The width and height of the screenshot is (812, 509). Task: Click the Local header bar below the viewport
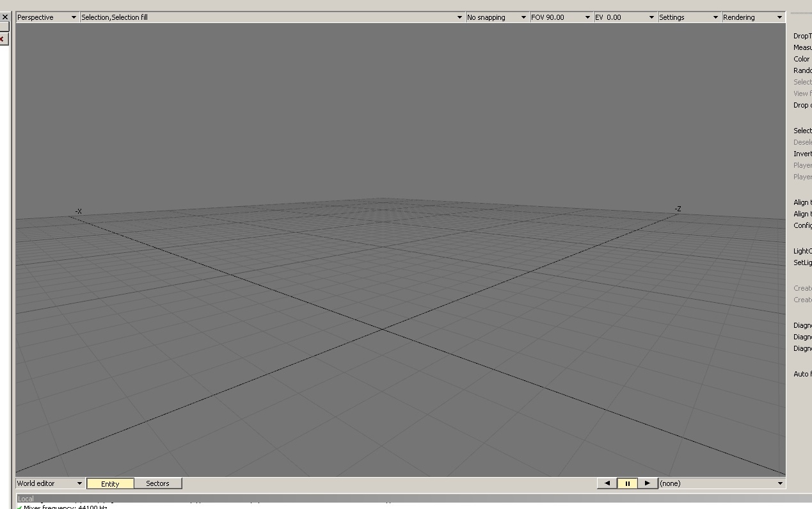click(414, 498)
